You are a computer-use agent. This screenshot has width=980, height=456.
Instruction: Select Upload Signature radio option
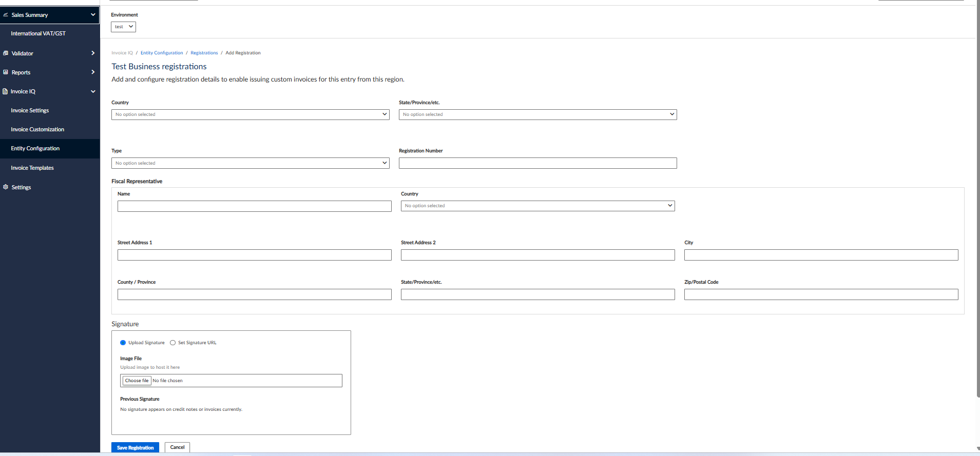click(x=123, y=343)
